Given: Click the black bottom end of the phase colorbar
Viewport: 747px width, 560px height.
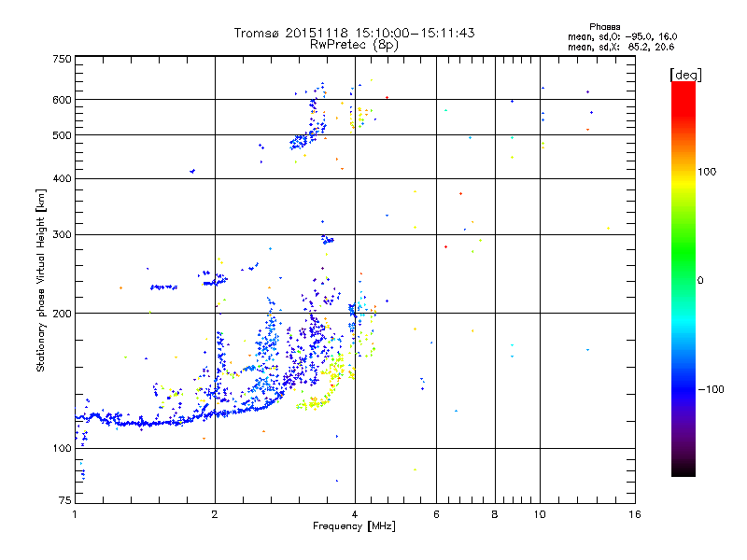Looking at the screenshot, I should pos(684,469).
